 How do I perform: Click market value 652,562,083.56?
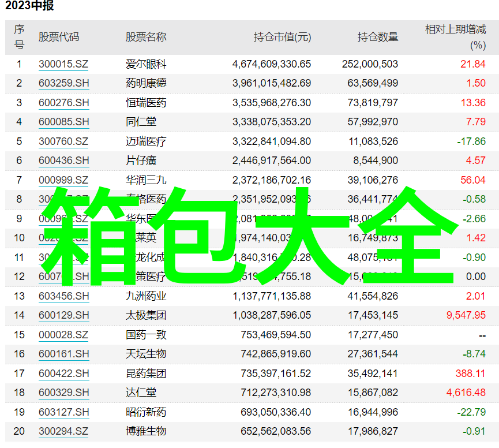276,431
